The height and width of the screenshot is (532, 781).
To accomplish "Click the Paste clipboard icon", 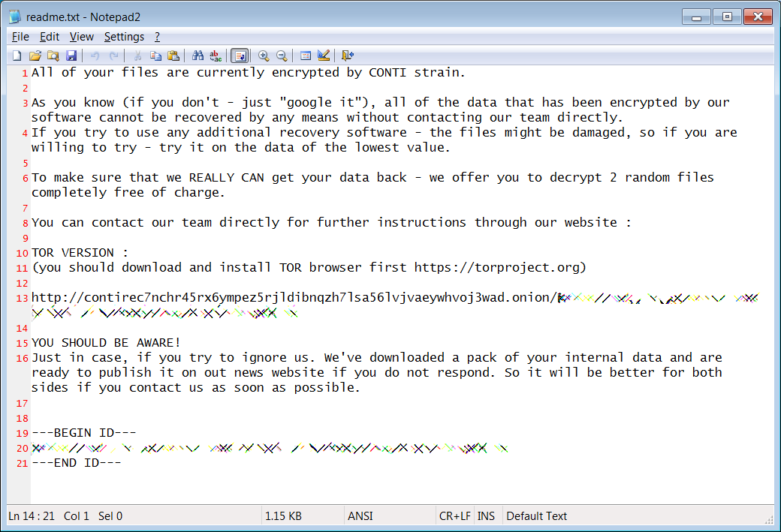I will tap(173, 56).
